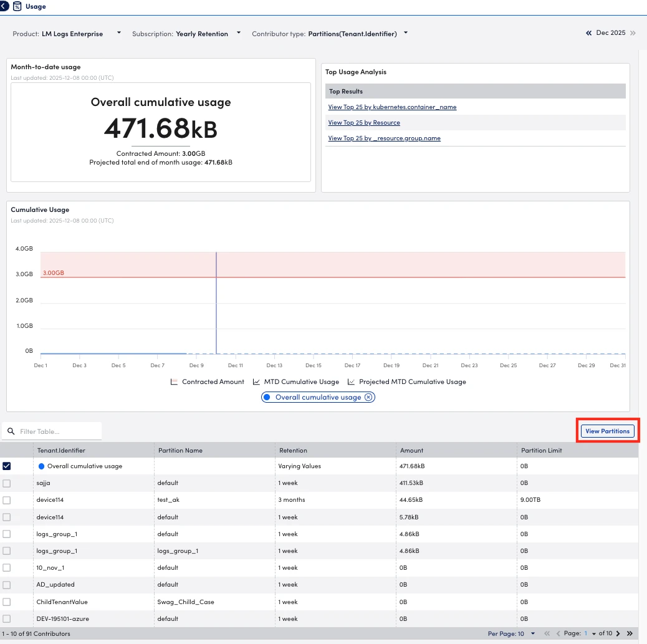The height and width of the screenshot is (644, 647).
Task: Click the search magnifier icon in Filter Table field
Action: click(x=11, y=431)
